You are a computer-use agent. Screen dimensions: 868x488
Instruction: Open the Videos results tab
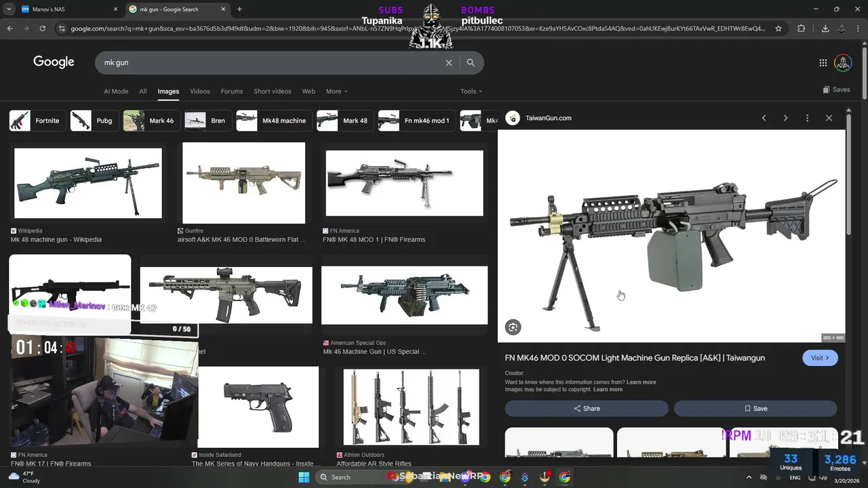tap(199, 91)
